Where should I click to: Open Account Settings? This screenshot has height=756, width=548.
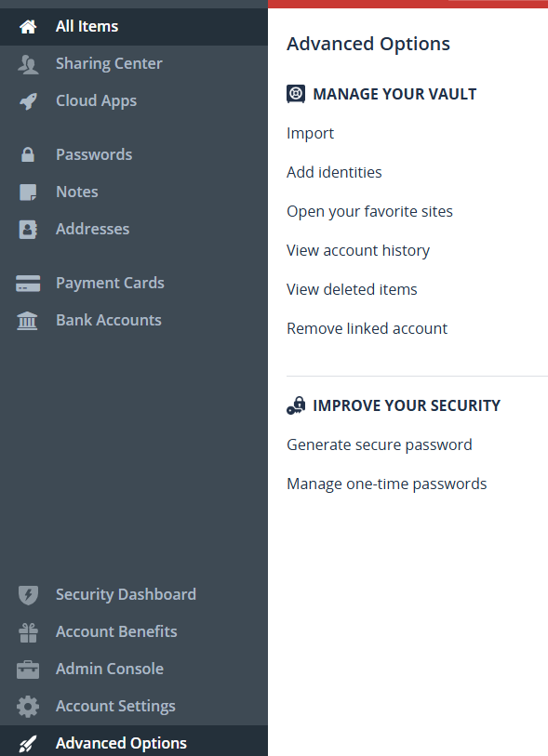[x=134, y=707]
